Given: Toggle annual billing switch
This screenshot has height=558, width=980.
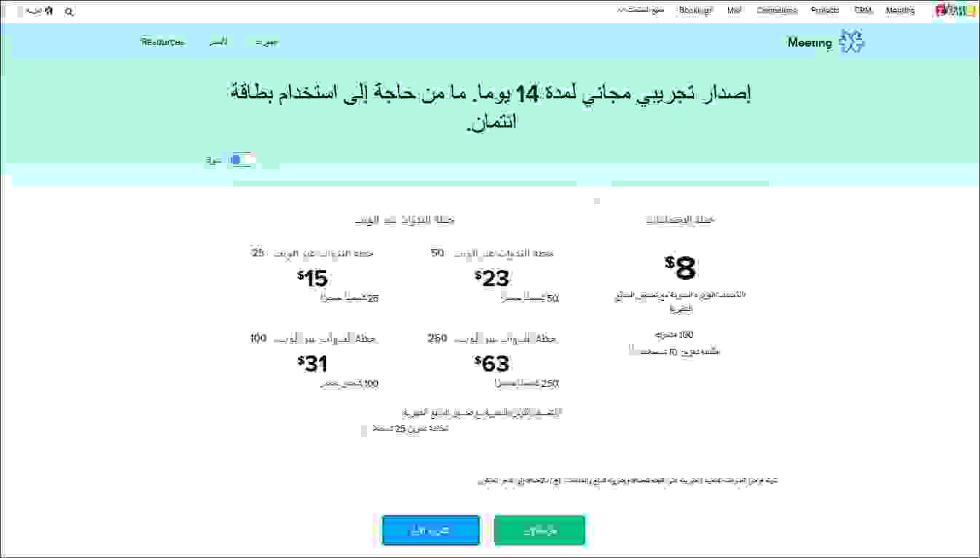Looking at the screenshot, I should [241, 160].
